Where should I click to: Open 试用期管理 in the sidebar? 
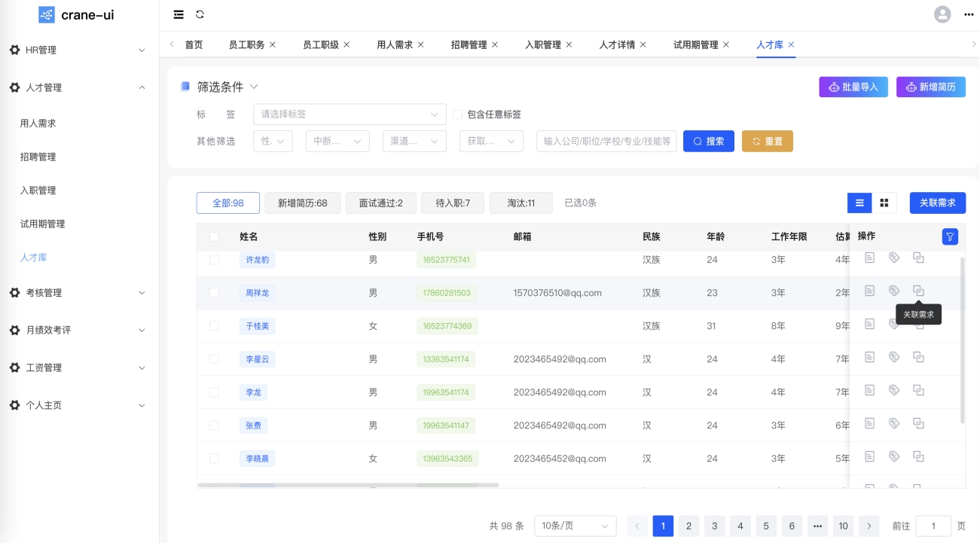42,224
